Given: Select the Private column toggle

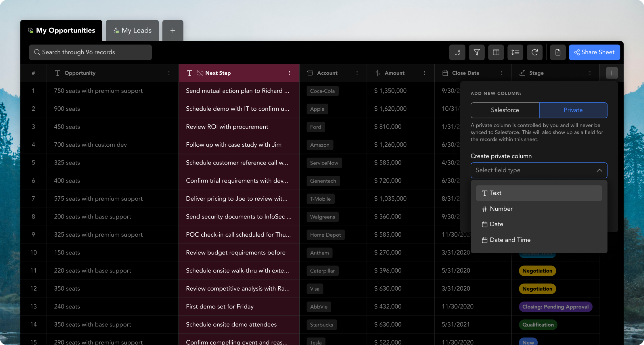Looking at the screenshot, I should (x=573, y=110).
